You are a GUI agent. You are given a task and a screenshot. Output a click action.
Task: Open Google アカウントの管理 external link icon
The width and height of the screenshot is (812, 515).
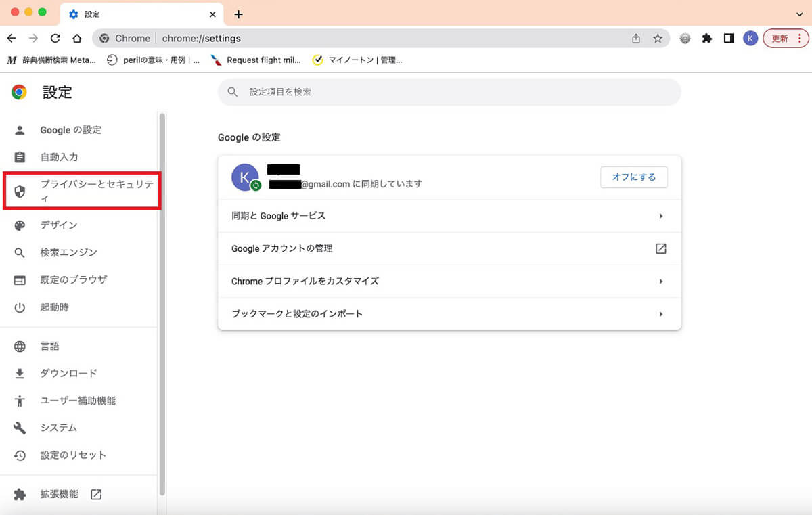pyautogui.click(x=661, y=248)
